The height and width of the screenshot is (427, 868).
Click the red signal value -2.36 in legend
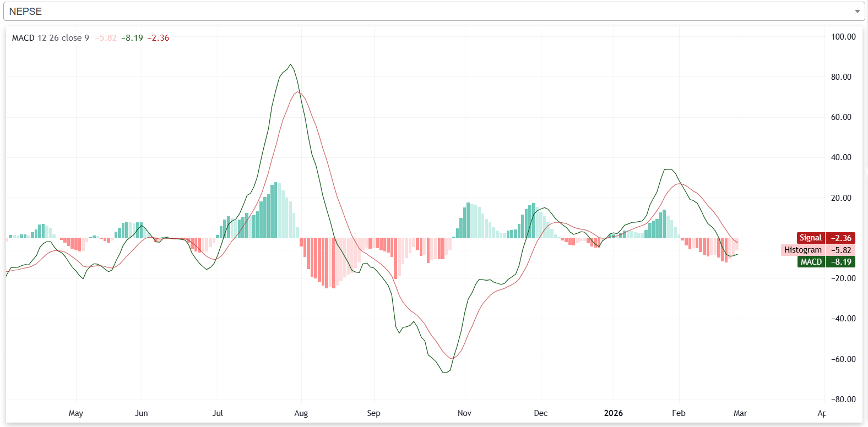(158, 38)
